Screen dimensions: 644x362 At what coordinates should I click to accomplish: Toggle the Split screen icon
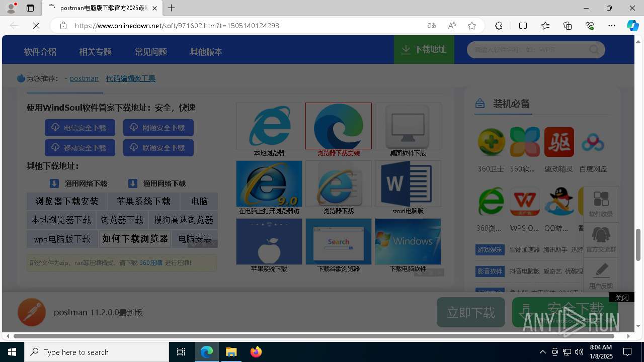[523, 26]
